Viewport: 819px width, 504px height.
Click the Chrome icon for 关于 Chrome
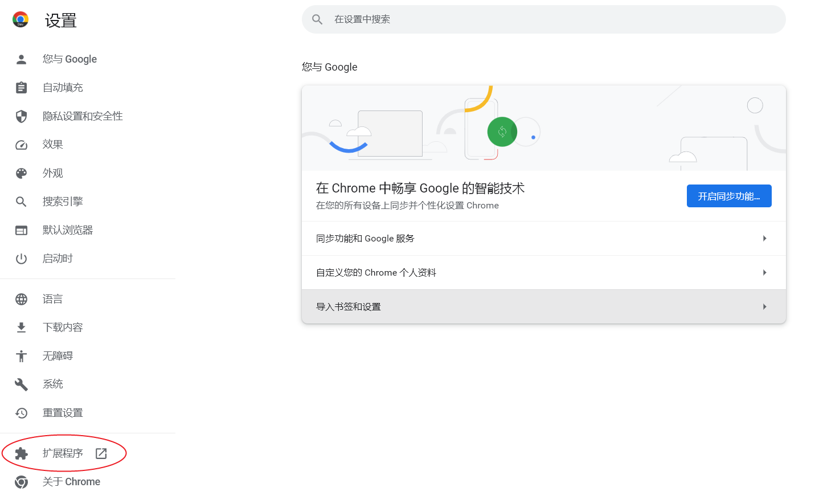coord(22,482)
